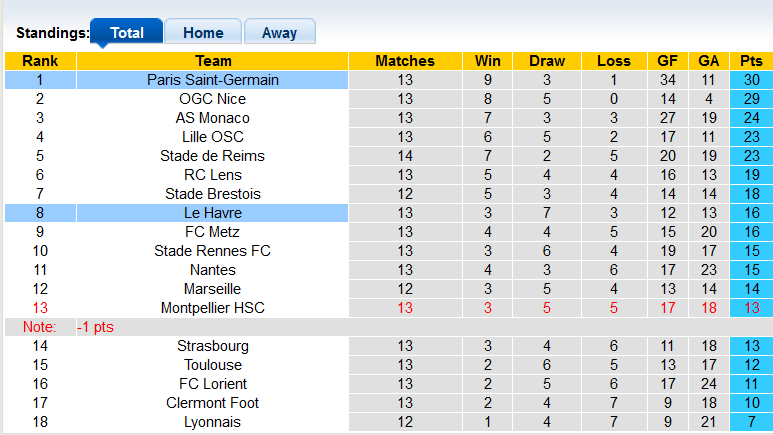Click the Rank column header

40,61
